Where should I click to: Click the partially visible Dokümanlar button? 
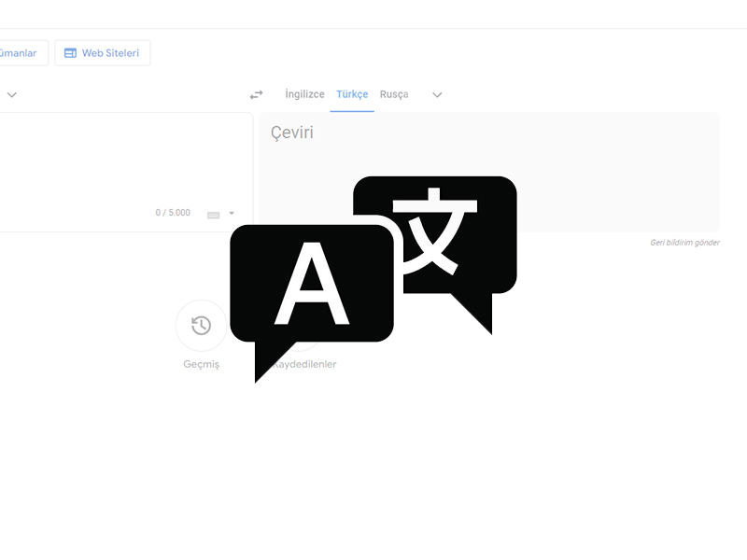(x=22, y=53)
